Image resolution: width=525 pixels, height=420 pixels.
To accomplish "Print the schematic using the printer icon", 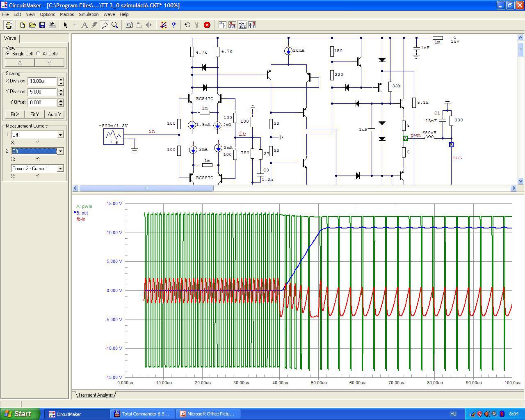I will tap(52, 25).
